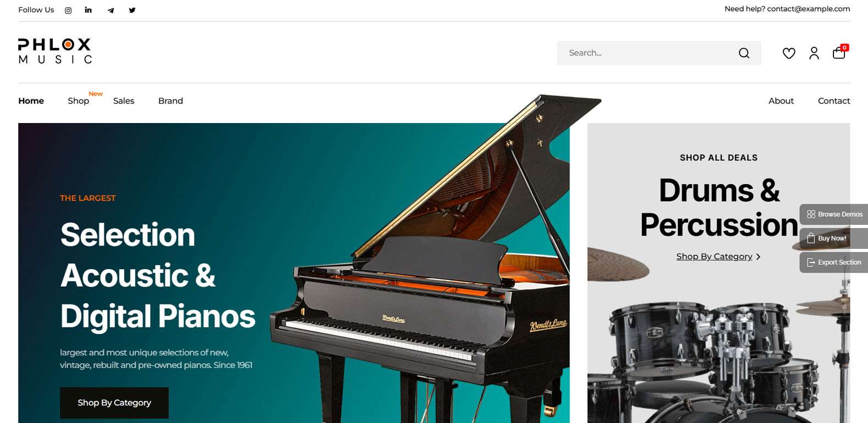The image size is (868, 423).
Task: Open the user account icon
Action: point(814,53)
